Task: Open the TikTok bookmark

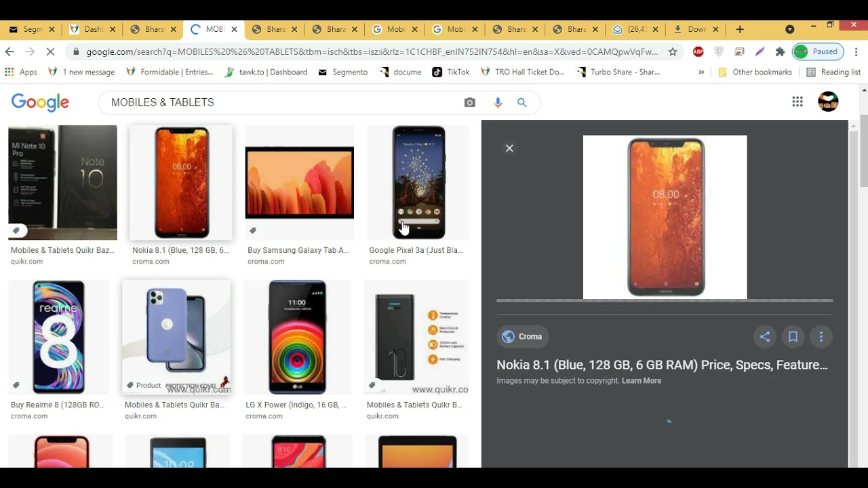Action: [x=451, y=72]
